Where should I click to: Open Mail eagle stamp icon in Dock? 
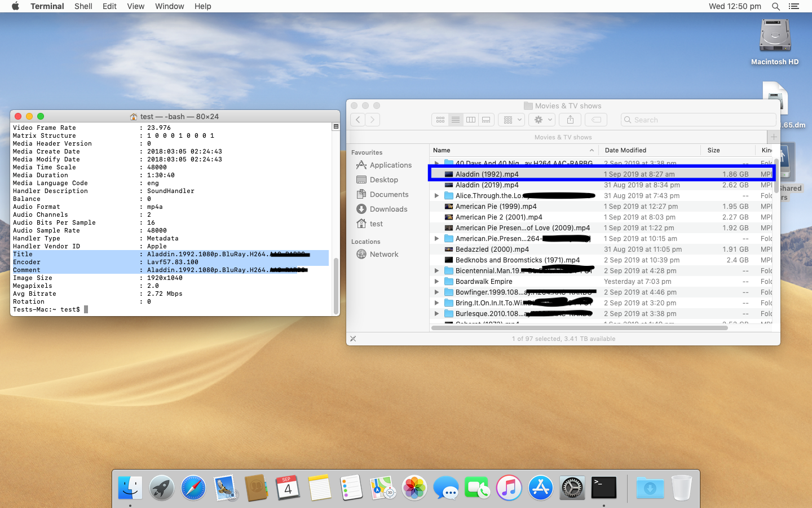(x=226, y=488)
